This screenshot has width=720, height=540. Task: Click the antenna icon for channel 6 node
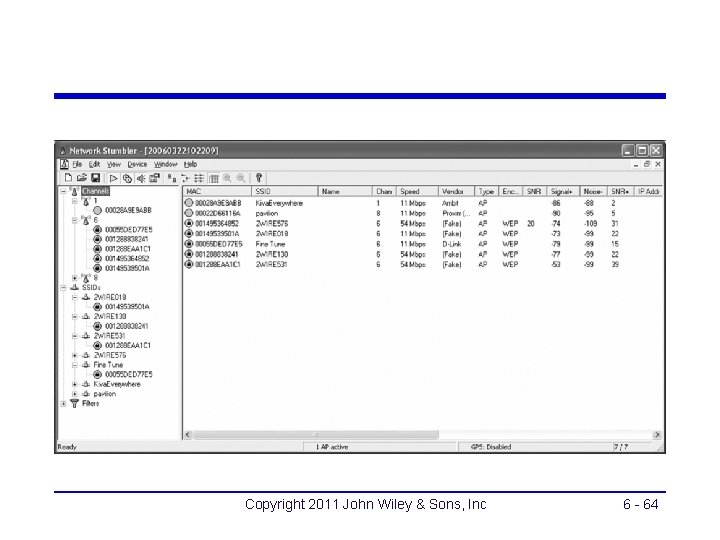(x=86, y=220)
